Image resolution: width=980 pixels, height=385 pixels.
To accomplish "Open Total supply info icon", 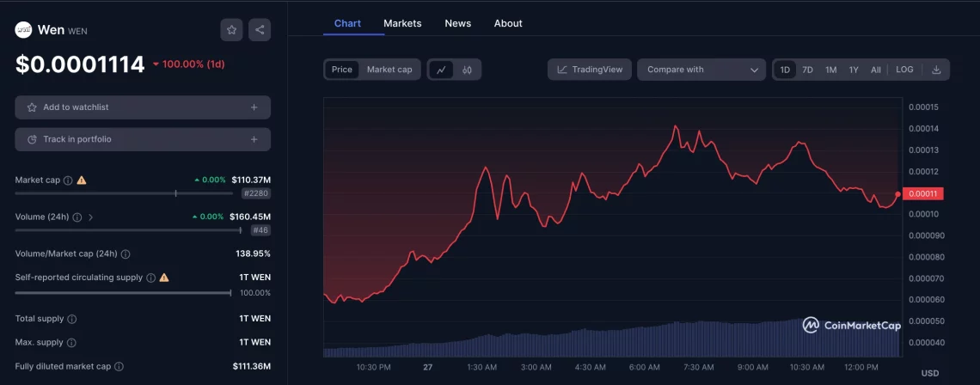I will tap(72, 320).
